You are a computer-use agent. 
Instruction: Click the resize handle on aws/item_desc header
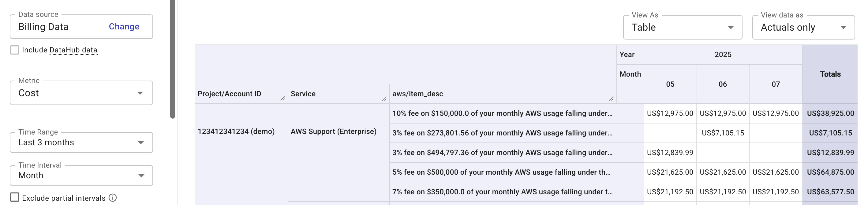[x=612, y=98]
